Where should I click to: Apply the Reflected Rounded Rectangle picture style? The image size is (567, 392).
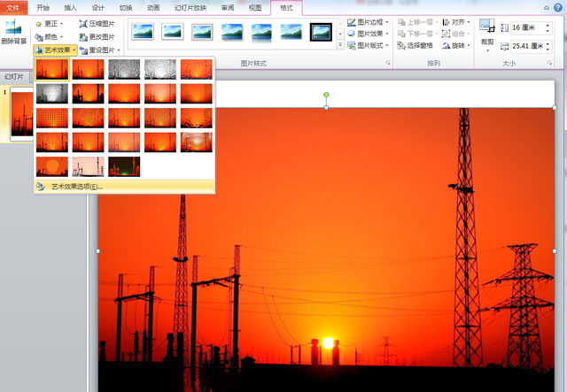261,32
